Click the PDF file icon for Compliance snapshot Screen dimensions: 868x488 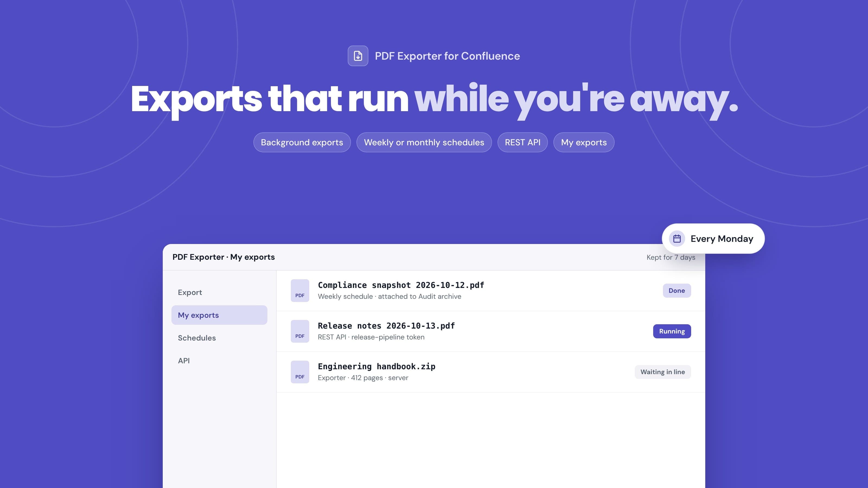300,291
